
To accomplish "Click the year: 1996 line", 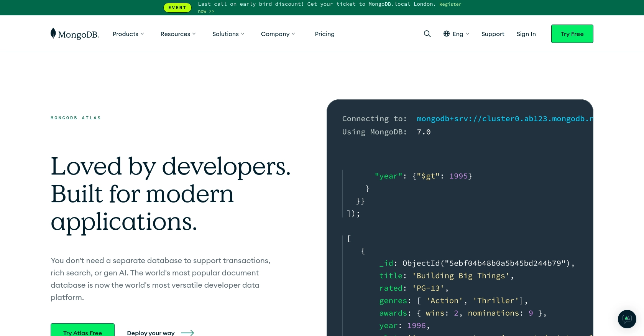I will click(404, 326).
